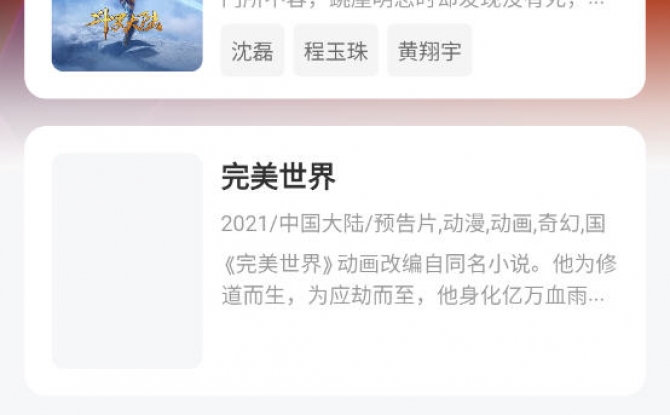This screenshot has width=670, height=415.
Task: Click the blank area right of 黄翔宇 tag
Action: click(555, 51)
